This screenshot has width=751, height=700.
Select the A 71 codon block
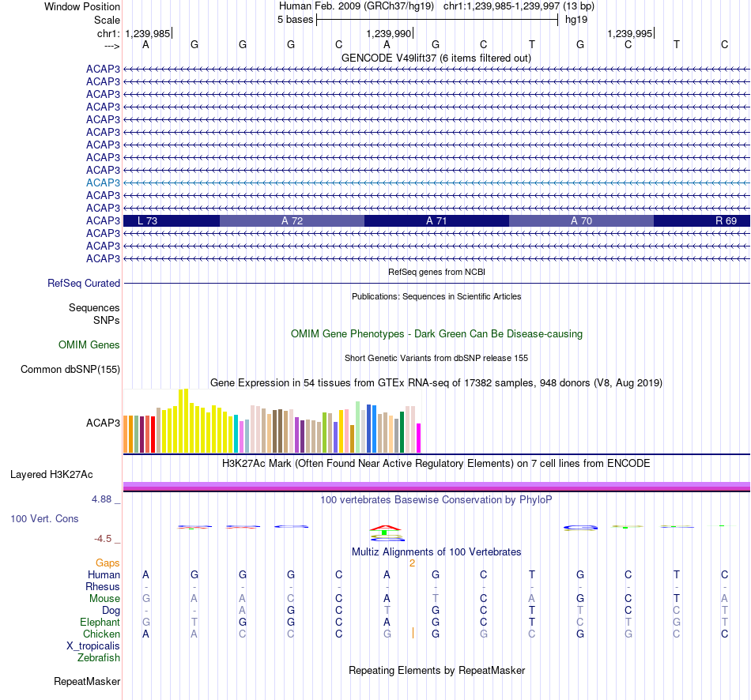point(437,220)
